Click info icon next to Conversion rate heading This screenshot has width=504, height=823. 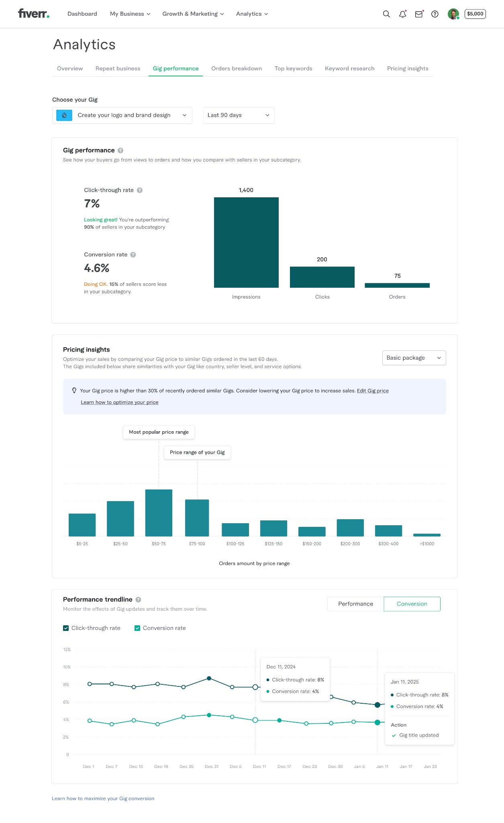pyautogui.click(x=133, y=255)
